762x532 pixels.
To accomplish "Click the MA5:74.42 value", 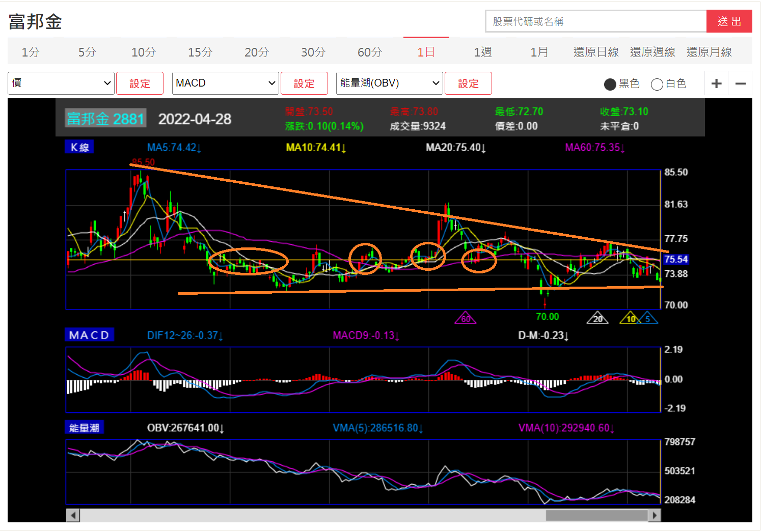I will (174, 148).
